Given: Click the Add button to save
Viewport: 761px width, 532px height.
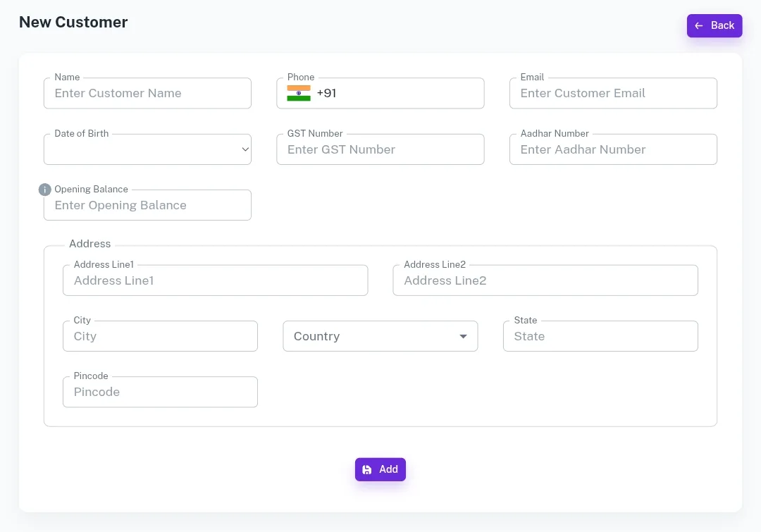Looking at the screenshot, I should click(380, 469).
